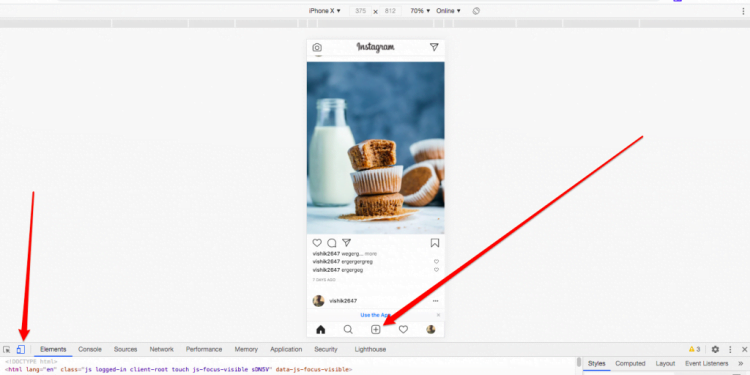The width and height of the screenshot is (750, 375).
Task: Like the comment 'ergergergreg'
Action: (x=436, y=262)
